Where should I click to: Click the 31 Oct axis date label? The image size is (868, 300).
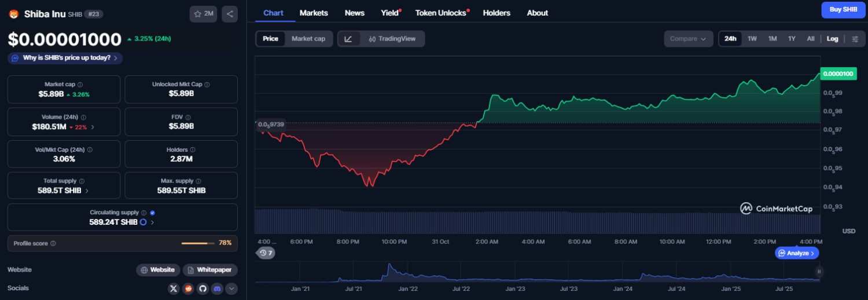point(440,242)
